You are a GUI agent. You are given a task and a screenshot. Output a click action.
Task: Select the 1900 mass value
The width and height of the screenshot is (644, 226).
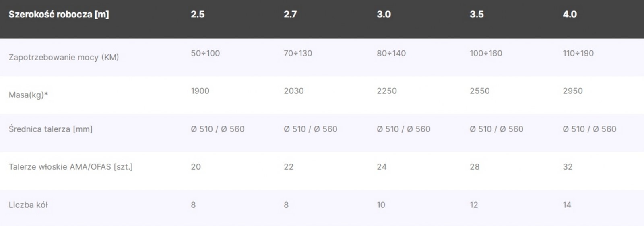pos(200,91)
